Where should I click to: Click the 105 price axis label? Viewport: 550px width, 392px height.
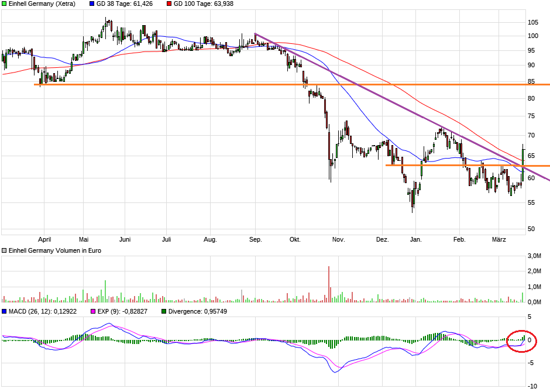[x=533, y=22]
